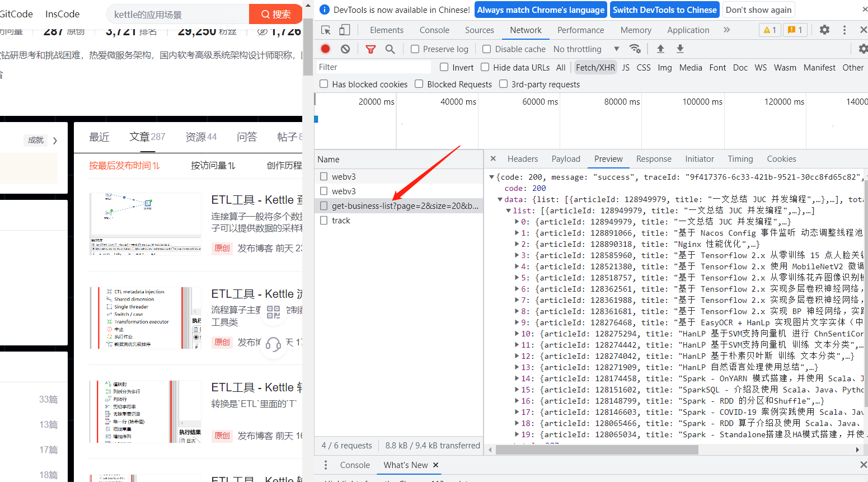Image resolution: width=868 pixels, height=482 pixels.
Task: Collapse the list array node
Action: coord(509,210)
